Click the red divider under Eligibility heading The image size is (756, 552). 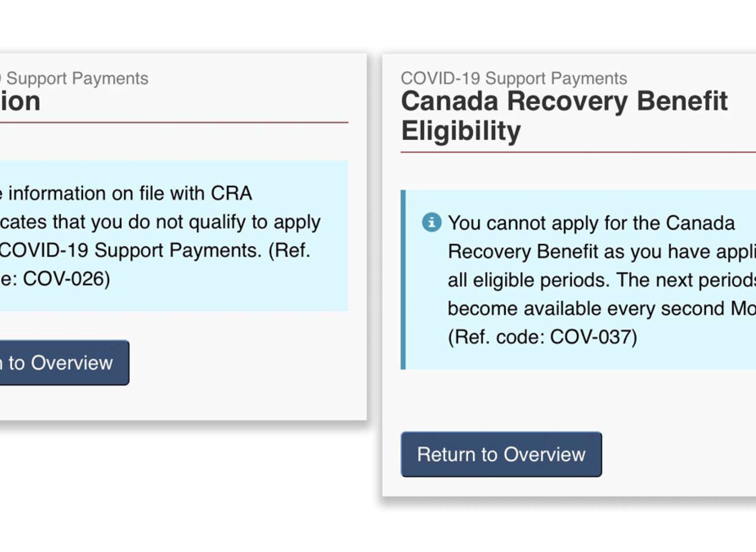(x=575, y=152)
